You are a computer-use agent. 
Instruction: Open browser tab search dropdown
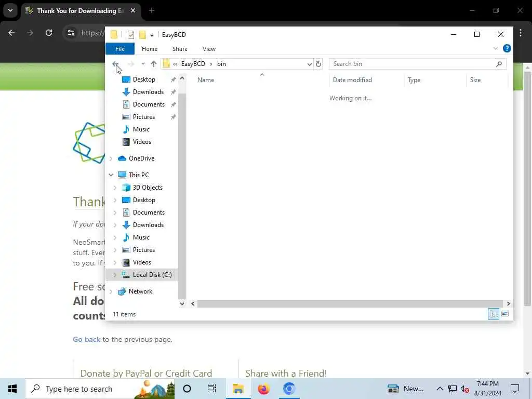(x=10, y=11)
